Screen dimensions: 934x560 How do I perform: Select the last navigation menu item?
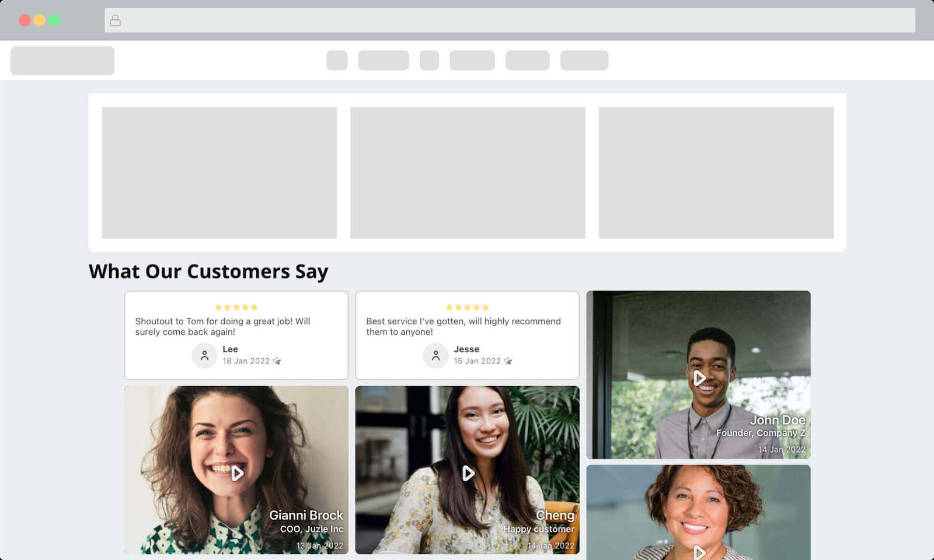(584, 60)
